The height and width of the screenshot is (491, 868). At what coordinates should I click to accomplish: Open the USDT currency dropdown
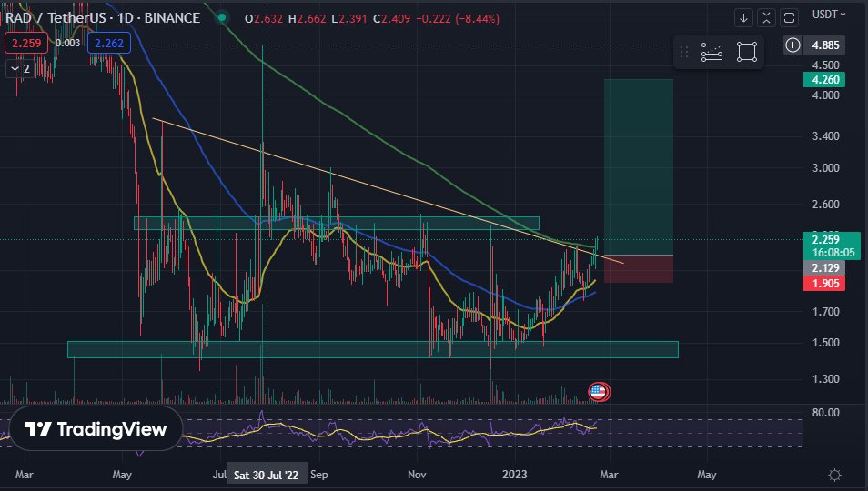pyautogui.click(x=829, y=15)
